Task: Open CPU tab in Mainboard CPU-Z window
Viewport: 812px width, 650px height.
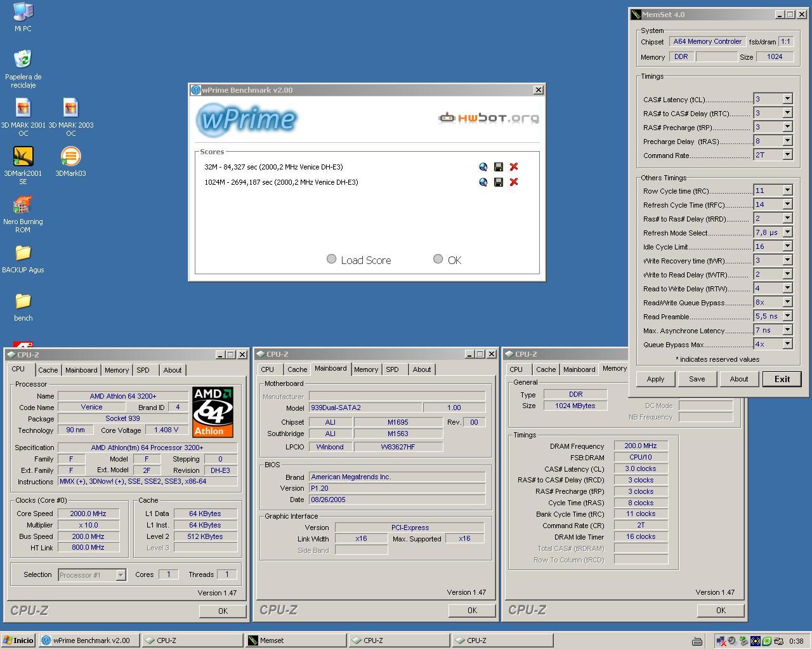Action: click(268, 369)
